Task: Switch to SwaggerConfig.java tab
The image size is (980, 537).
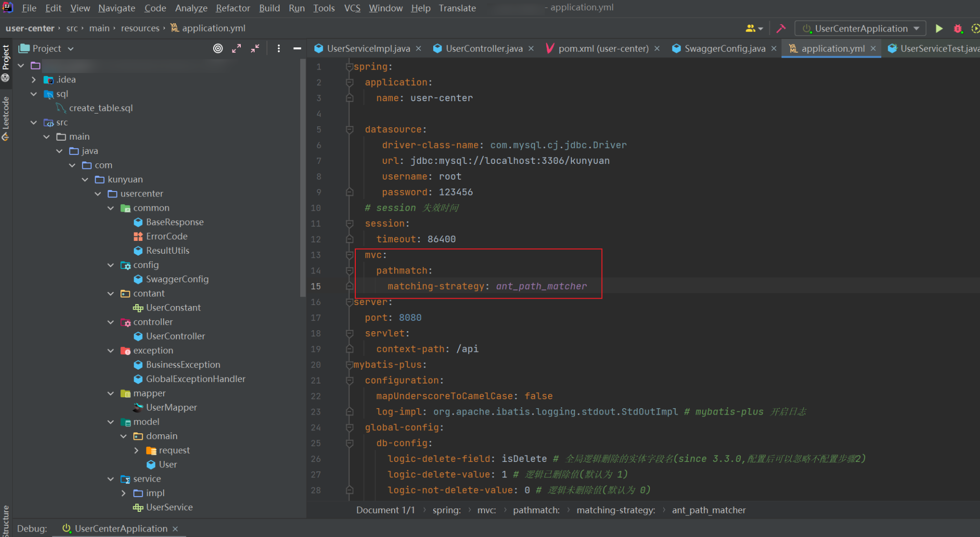Action: click(x=724, y=48)
